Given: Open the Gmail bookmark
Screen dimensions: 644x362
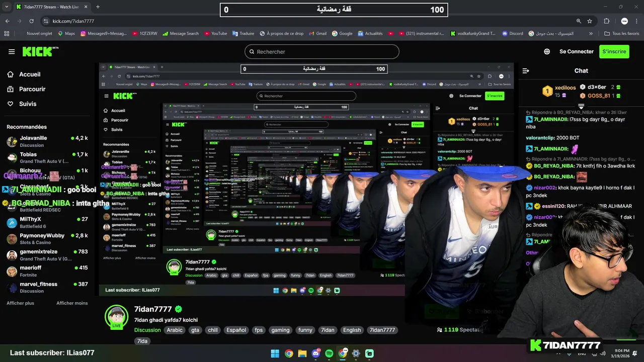Looking at the screenshot, I should (317, 34).
